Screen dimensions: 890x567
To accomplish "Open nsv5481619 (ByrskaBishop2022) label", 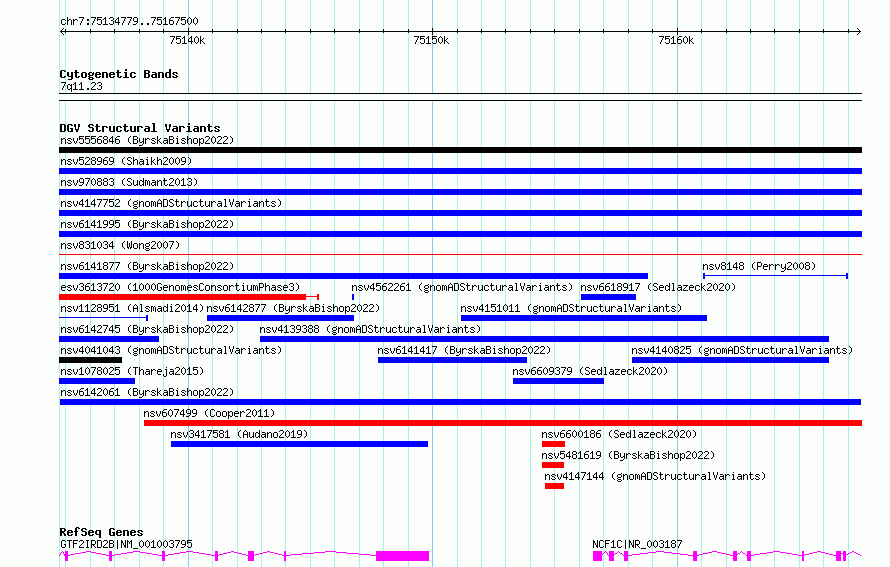I will [628, 455].
